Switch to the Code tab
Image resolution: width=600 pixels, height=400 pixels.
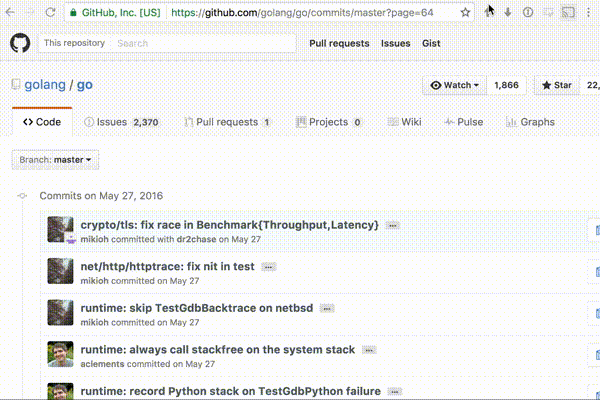pyautogui.click(x=42, y=122)
